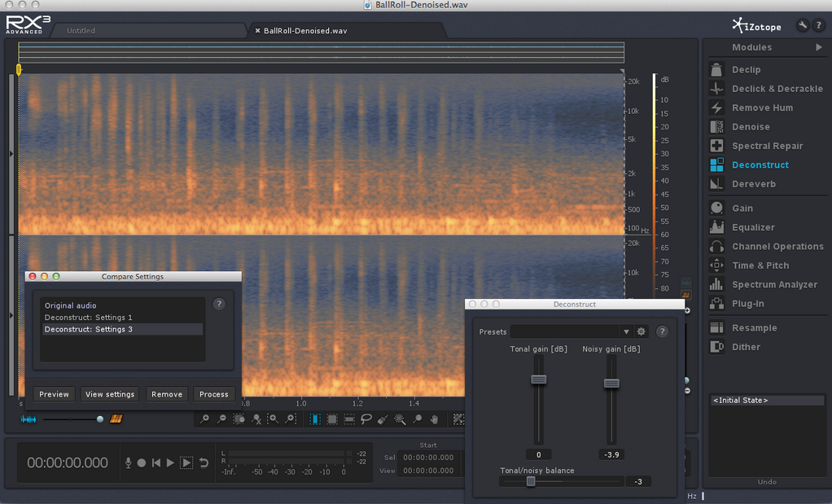832x504 pixels.
Task: Select the frequency selection tool
Action: pyautogui.click(x=349, y=419)
